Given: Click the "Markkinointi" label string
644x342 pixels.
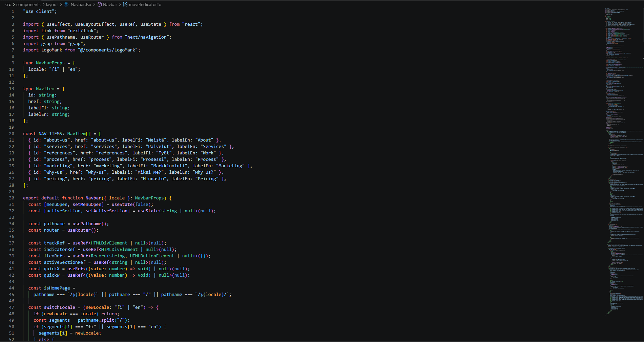Looking at the screenshot, I should pos(169,166).
